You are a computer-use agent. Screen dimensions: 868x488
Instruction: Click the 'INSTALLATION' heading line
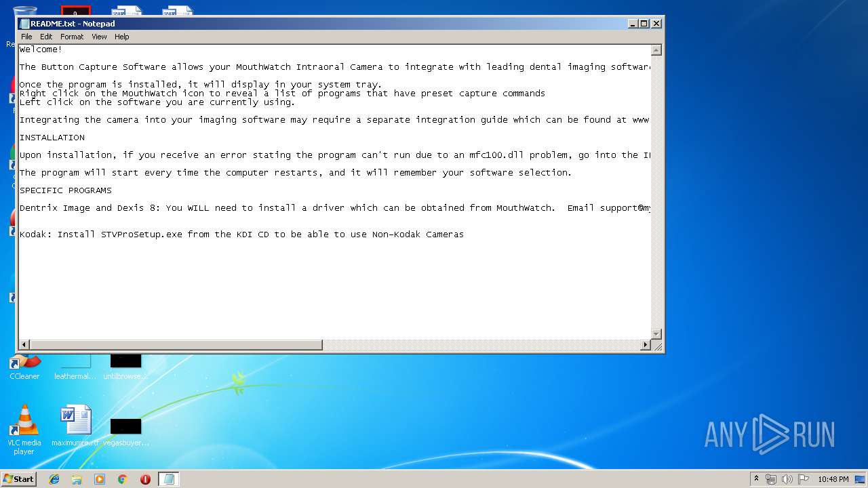52,138
